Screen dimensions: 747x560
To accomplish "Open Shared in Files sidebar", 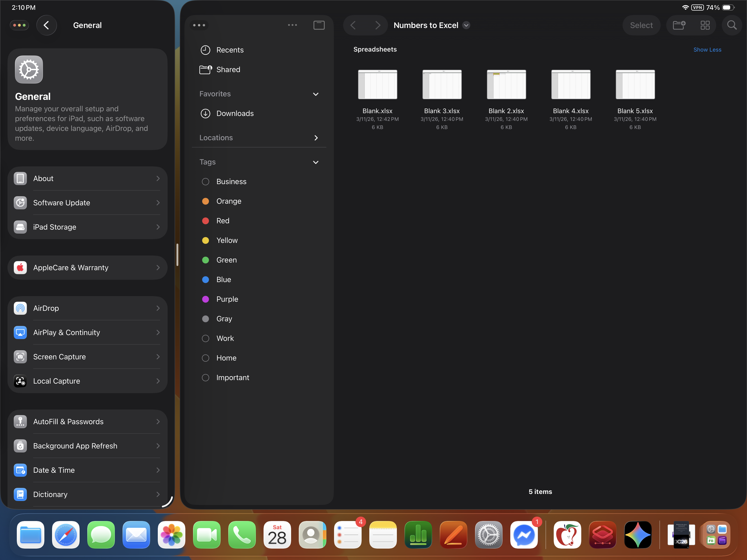I will (259, 70).
